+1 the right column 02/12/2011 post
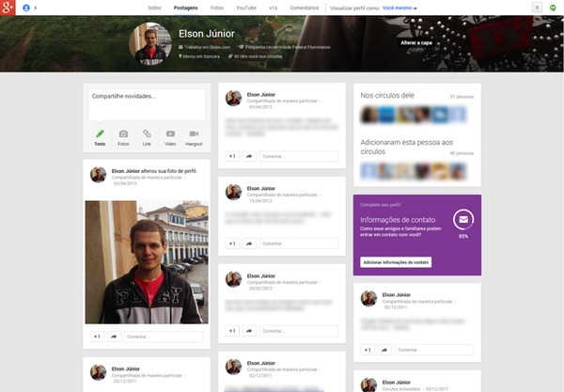The width and height of the screenshot is (564, 392). (x=368, y=350)
